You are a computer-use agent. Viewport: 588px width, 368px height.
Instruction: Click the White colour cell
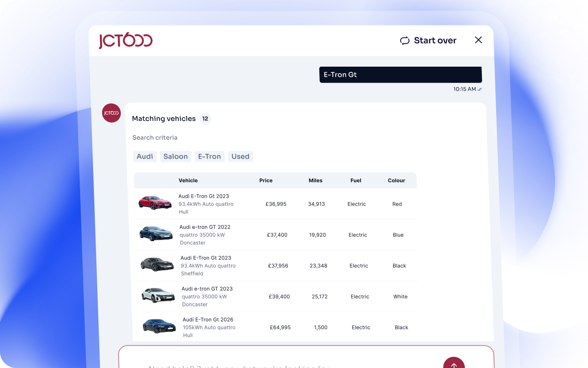401,297
